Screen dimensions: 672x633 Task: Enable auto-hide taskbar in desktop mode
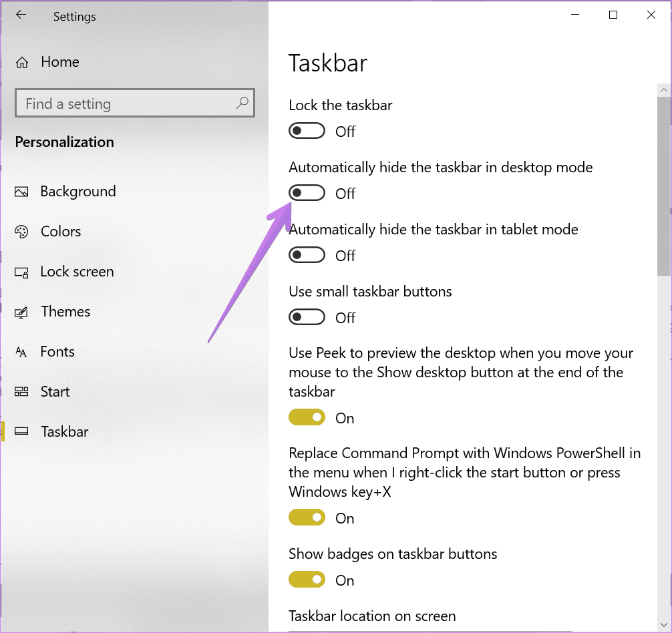[307, 193]
